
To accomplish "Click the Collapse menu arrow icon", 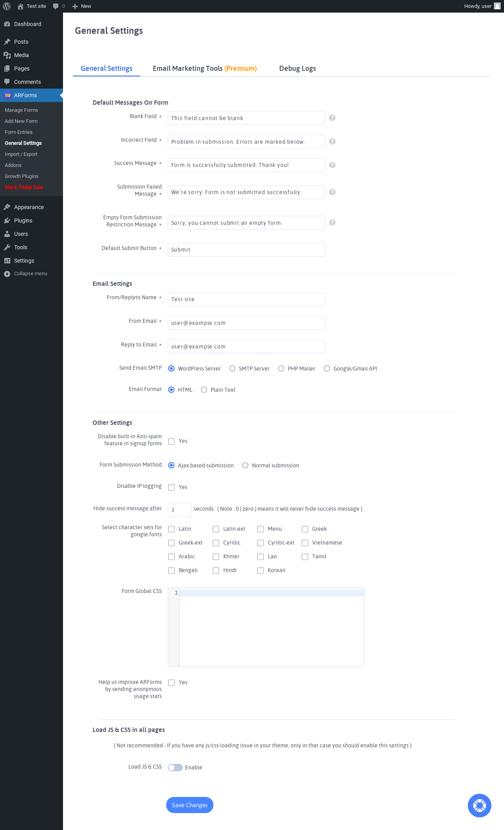I will coord(7,274).
